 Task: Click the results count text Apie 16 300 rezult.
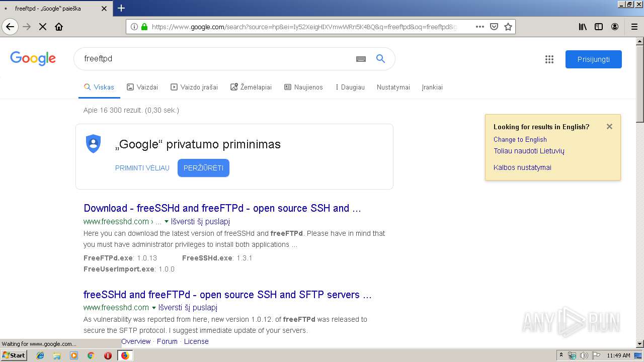coord(131,110)
